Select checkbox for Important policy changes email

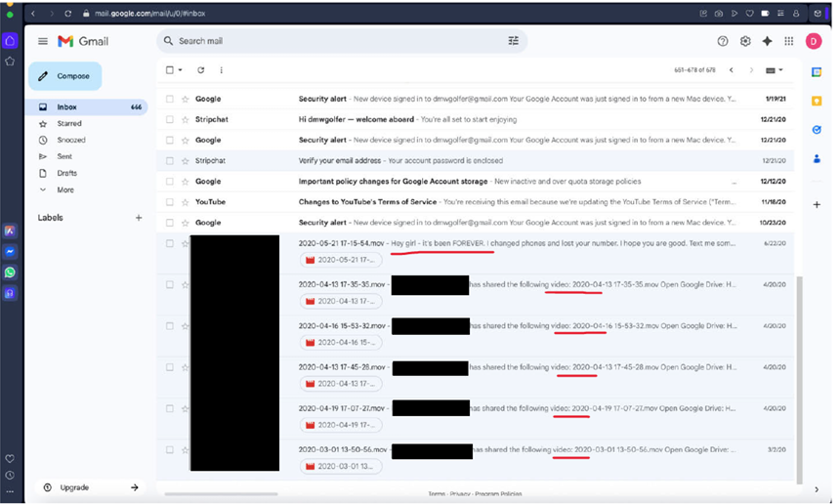click(x=170, y=182)
